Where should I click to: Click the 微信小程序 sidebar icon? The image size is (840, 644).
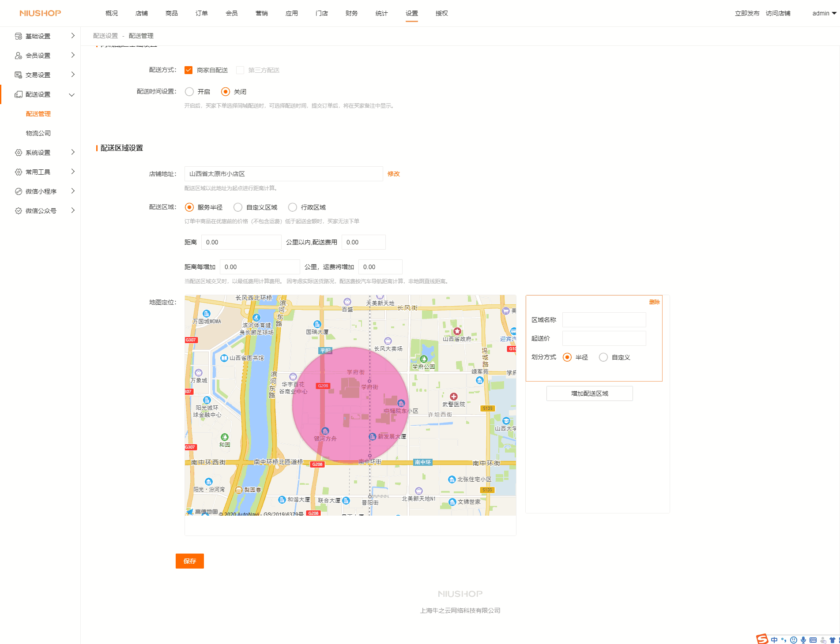tap(19, 191)
